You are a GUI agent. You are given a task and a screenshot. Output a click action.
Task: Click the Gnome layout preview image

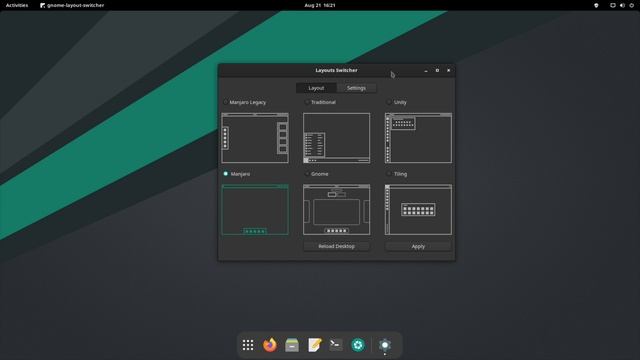(x=336, y=210)
